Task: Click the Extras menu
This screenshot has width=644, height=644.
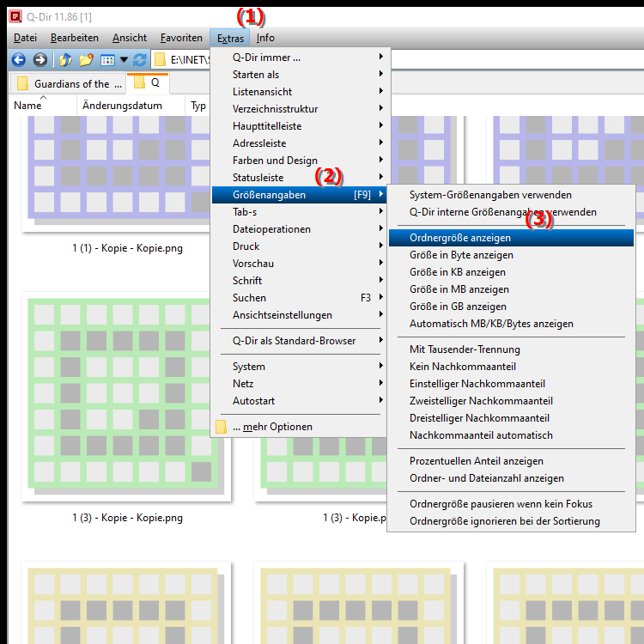Action: (230, 38)
